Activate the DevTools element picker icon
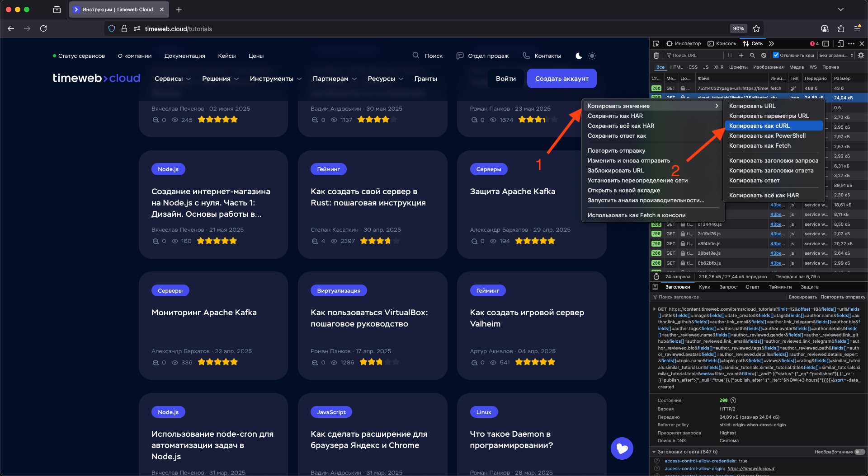 pyautogui.click(x=656, y=44)
